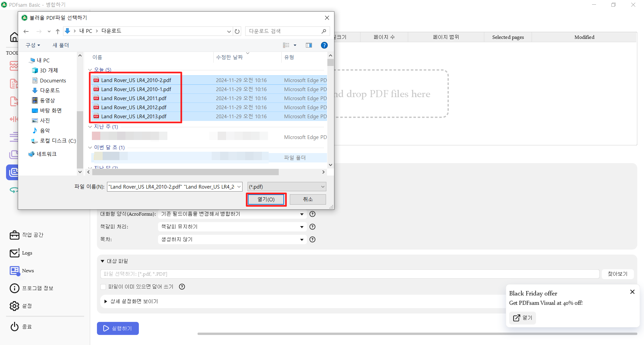The image size is (644, 345).
Task: Open the (*.pdf) file type dropdown
Action: pos(287,187)
